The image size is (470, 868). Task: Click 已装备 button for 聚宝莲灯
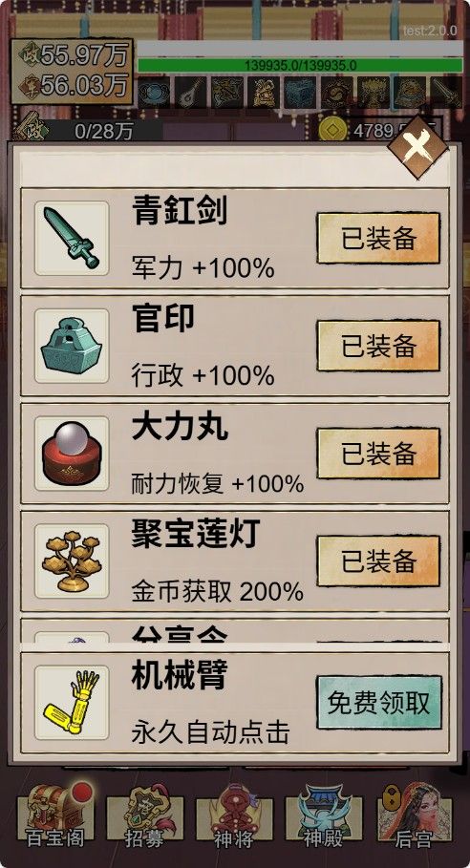click(378, 561)
